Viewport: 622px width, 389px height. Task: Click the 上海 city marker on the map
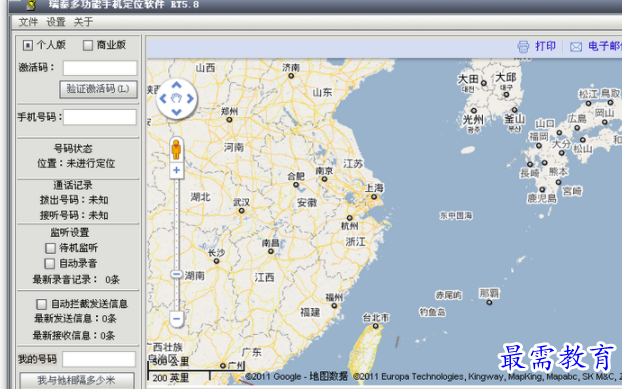[x=374, y=197]
